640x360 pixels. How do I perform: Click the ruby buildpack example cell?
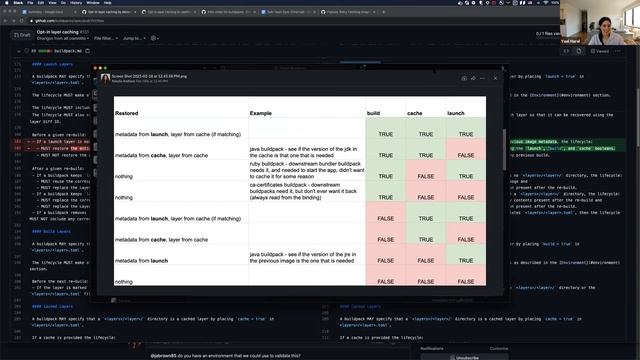pyautogui.click(x=307, y=170)
